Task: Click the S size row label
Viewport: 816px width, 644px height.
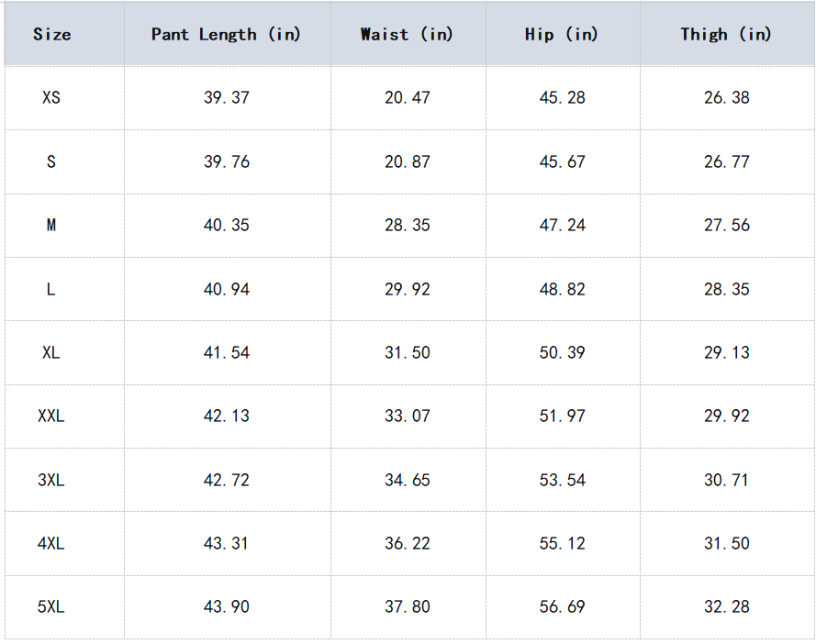Action: [51, 161]
